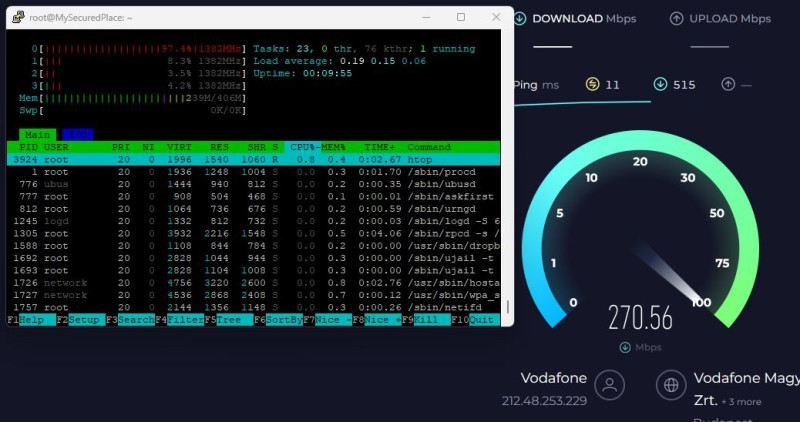Click the 270.56 speed readout

tap(640, 317)
